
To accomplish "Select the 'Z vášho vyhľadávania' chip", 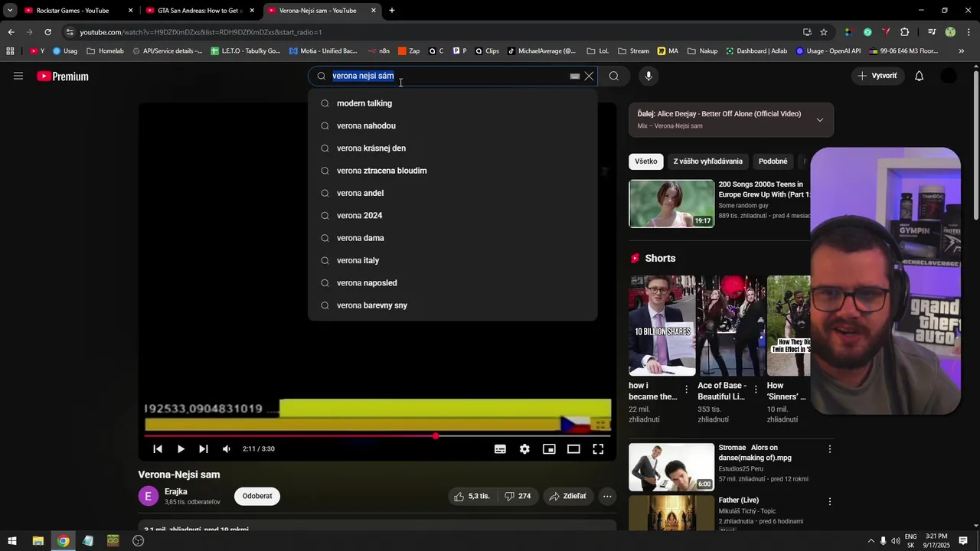I will pyautogui.click(x=708, y=161).
